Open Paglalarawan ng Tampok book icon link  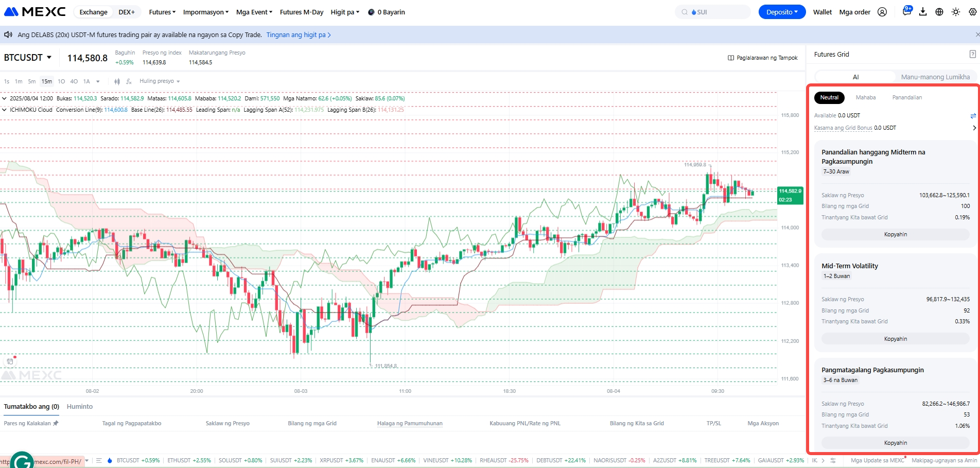coord(762,58)
